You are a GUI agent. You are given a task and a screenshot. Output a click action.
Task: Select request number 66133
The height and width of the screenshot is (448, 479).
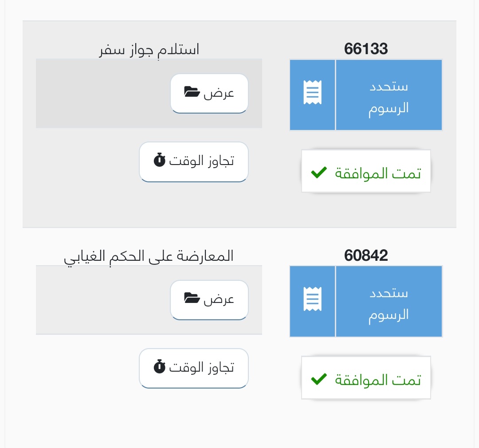366,49
